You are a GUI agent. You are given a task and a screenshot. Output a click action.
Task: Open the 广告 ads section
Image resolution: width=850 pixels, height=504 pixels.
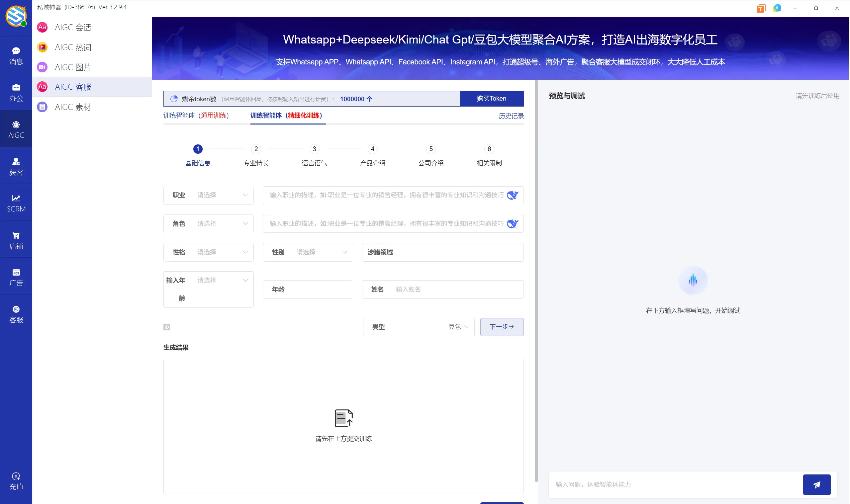[16, 277]
